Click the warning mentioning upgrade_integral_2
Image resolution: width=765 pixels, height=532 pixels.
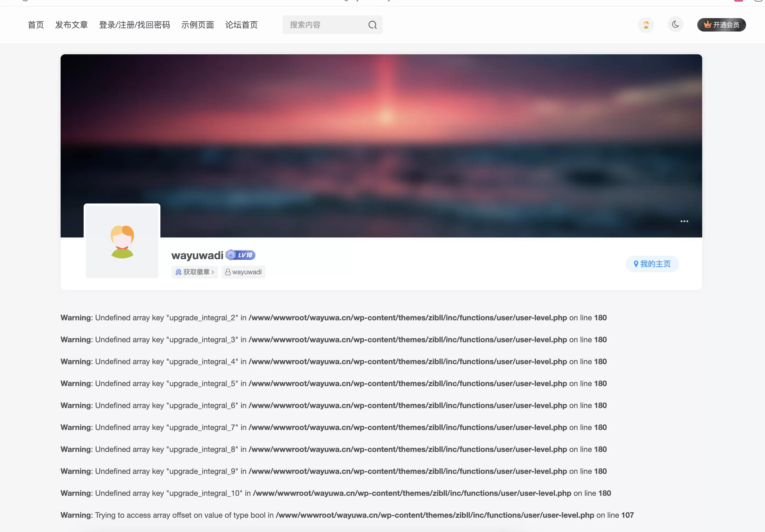click(333, 318)
